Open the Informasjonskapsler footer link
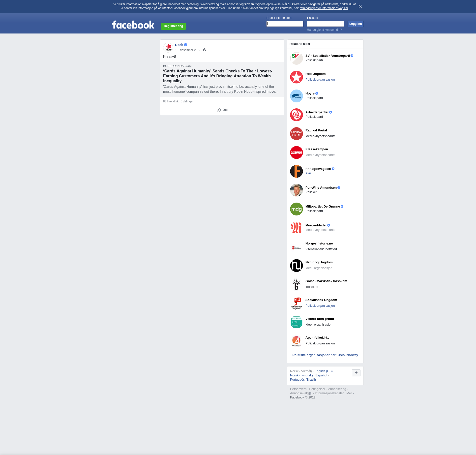Screen dimensions: 476x455 (x=329, y=393)
